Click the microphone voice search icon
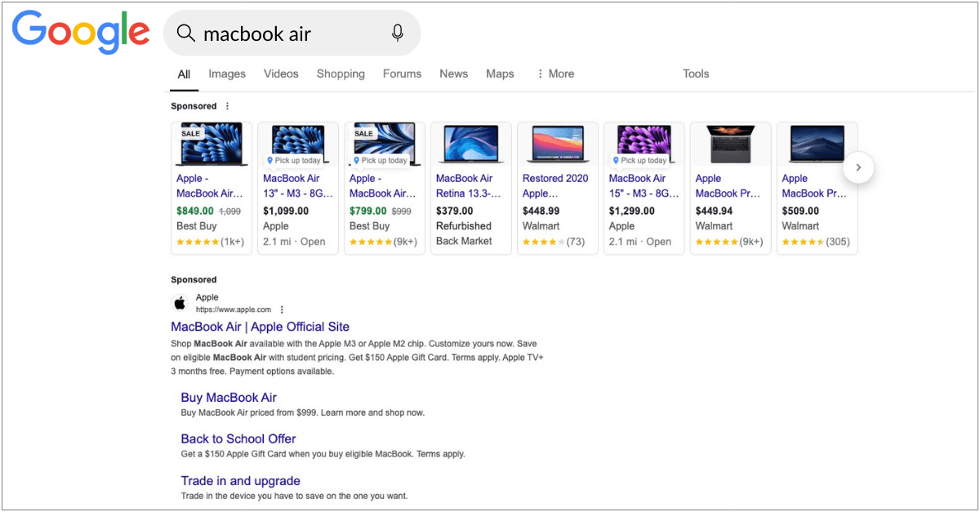Viewport: 980px width, 512px height. [x=398, y=33]
